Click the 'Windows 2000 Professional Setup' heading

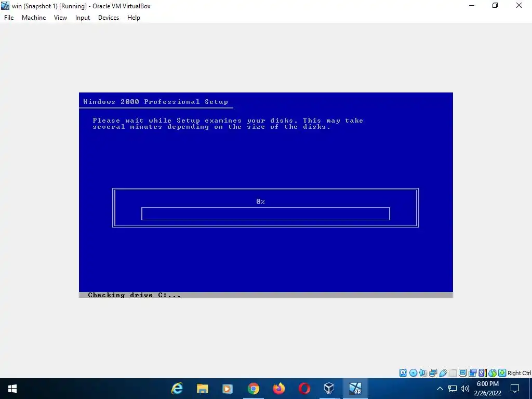pyautogui.click(x=156, y=102)
